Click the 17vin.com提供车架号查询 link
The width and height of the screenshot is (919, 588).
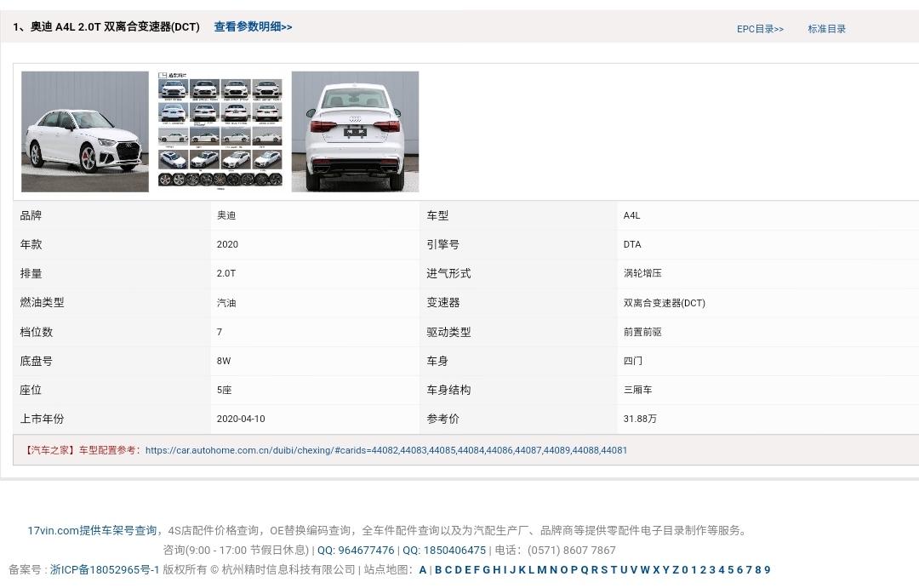point(92,530)
